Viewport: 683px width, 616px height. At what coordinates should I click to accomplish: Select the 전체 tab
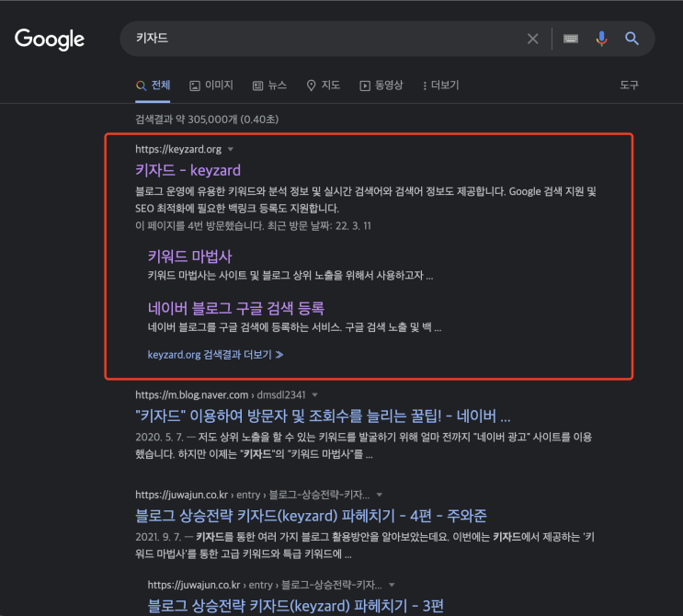pyautogui.click(x=153, y=86)
